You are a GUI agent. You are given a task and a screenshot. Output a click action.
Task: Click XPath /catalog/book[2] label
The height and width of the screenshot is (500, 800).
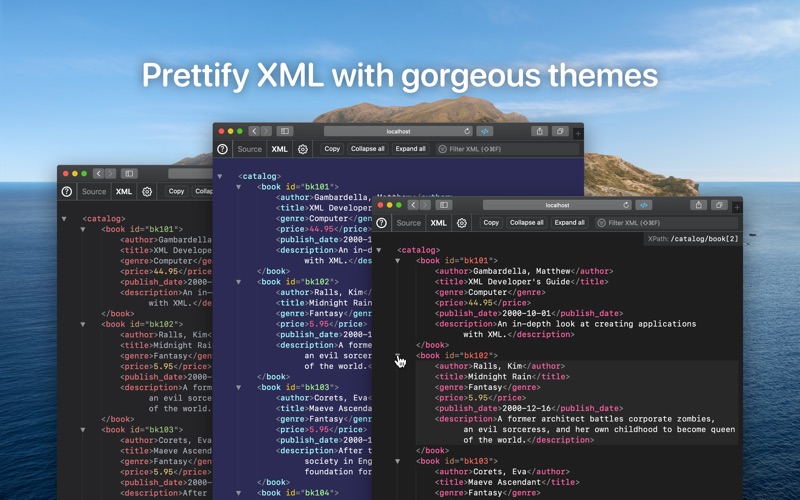(693, 239)
